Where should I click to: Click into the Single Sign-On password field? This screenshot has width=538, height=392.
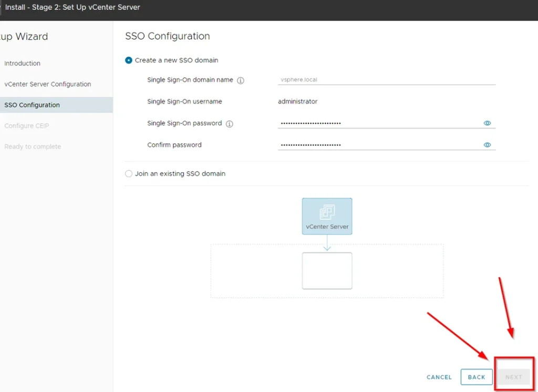tap(378, 123)
